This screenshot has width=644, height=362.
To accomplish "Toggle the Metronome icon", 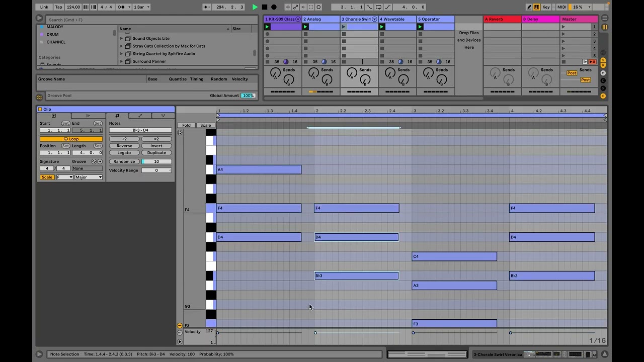I will pyautogui.click(x=121, y=7).
